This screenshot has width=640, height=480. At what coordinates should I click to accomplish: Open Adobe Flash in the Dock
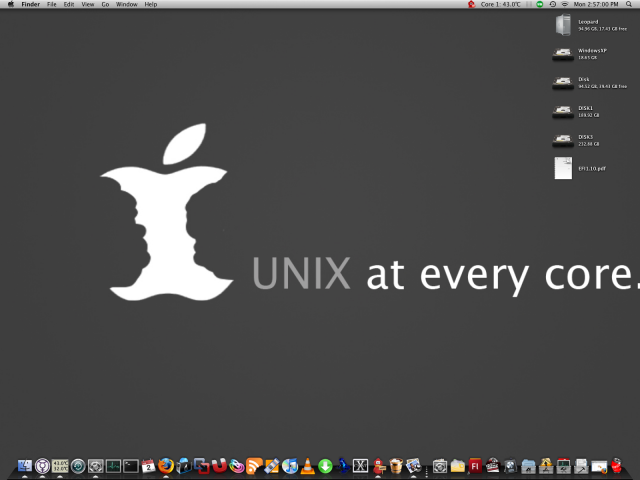click(x=475, y=466)
